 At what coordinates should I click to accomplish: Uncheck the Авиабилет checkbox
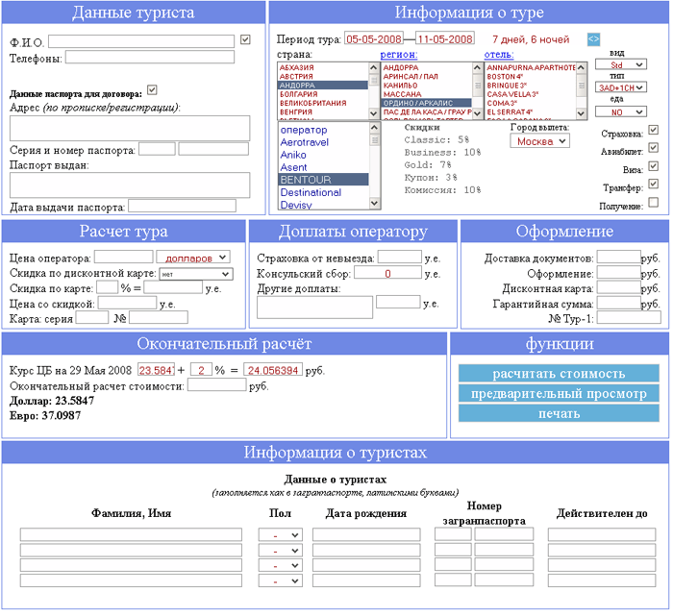point(654,148)
